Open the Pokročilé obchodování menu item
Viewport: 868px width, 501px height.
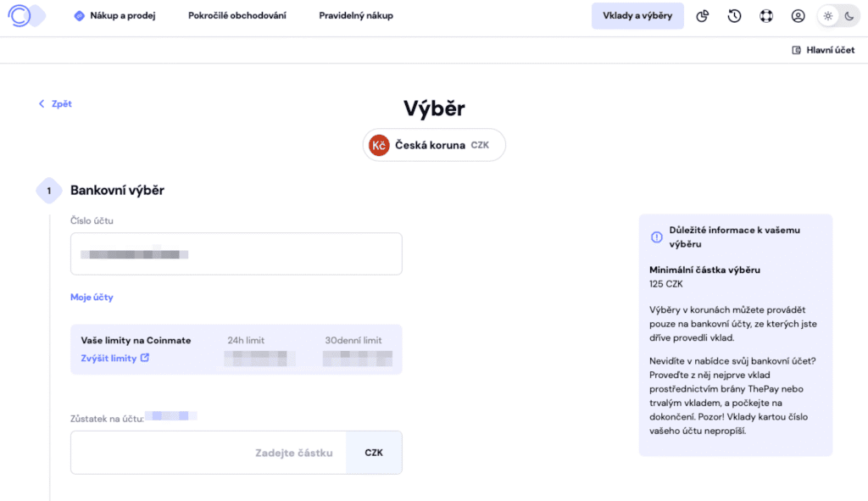(x=236, y=16)
